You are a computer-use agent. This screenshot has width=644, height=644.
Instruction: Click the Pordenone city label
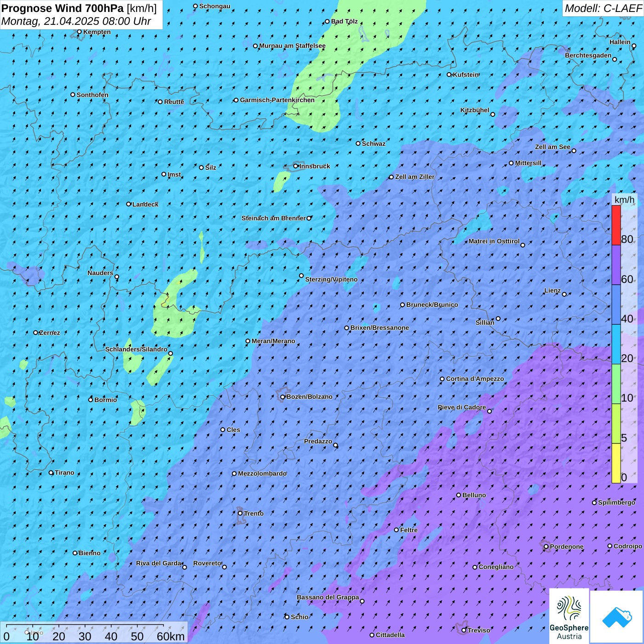click(x=567, y=546)
